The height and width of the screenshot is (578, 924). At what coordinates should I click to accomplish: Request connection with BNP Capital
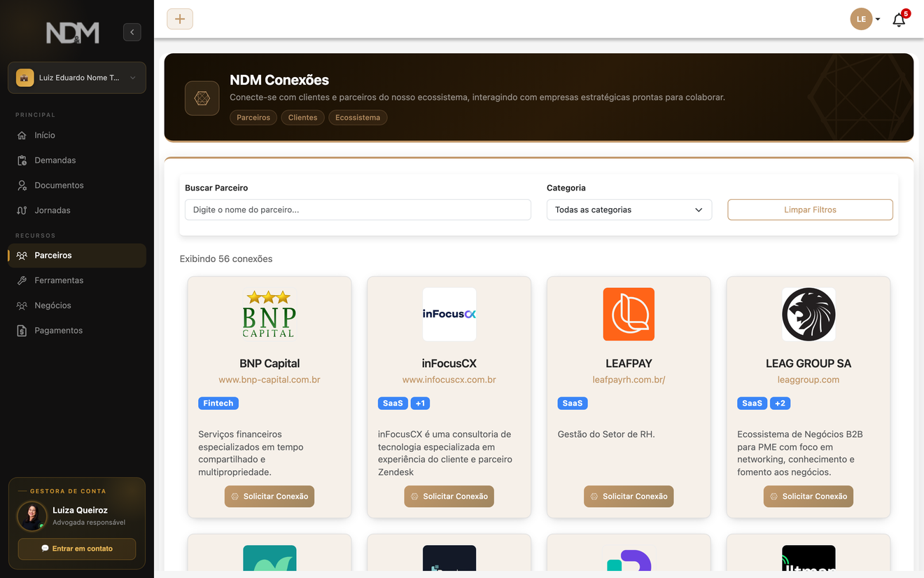pos(269,496)
